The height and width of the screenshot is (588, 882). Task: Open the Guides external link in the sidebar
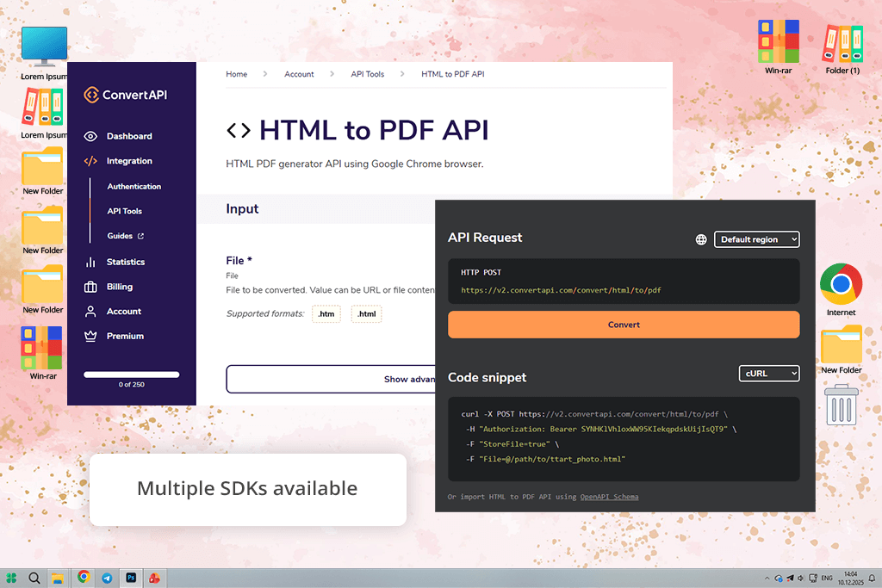[126, 236]
